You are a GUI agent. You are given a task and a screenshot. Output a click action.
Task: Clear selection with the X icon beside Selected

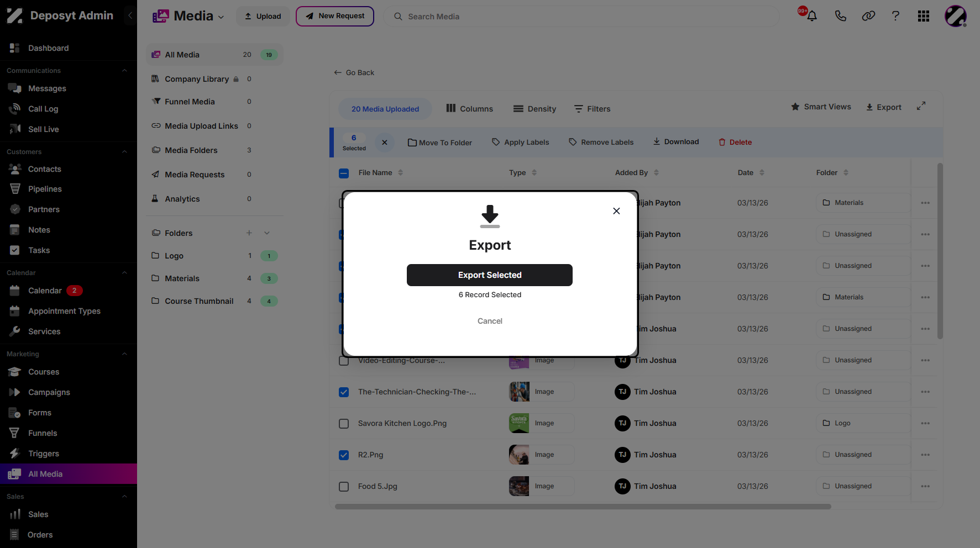pos(385,143)
